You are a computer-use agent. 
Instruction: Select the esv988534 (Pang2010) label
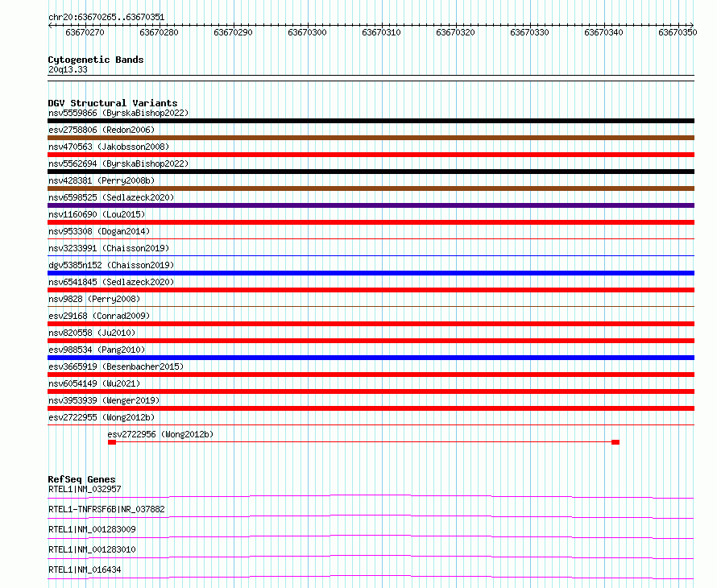[97, 350]
